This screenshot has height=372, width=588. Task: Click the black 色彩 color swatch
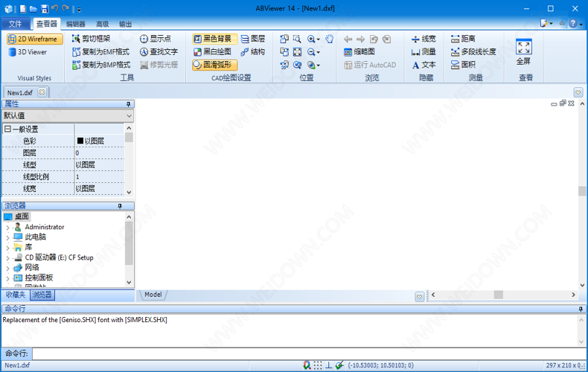(80, 141)
